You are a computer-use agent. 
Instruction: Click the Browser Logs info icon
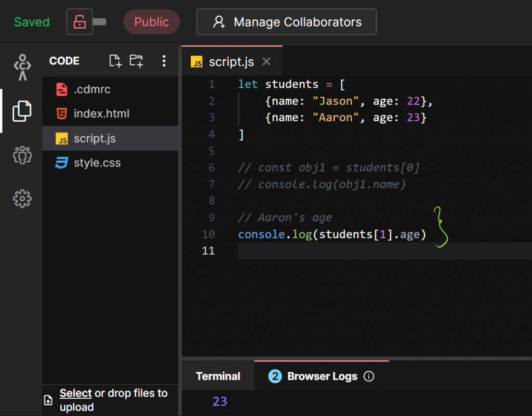click(369, 376)
